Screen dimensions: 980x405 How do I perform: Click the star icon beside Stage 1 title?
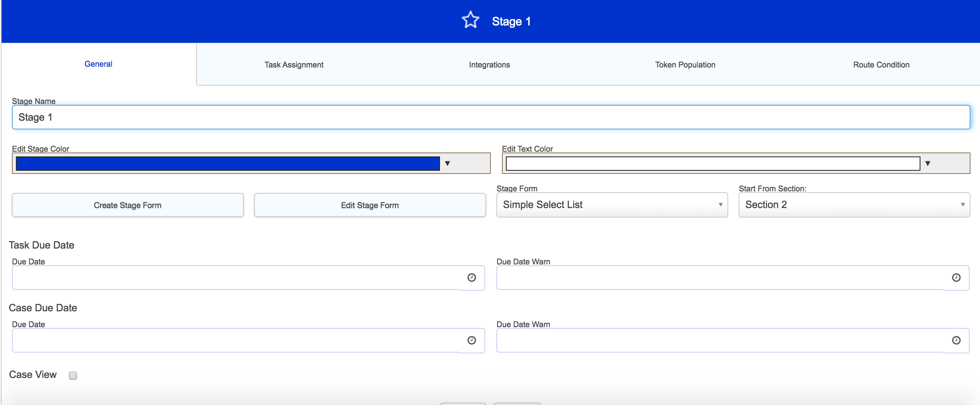tap(471, 20)
